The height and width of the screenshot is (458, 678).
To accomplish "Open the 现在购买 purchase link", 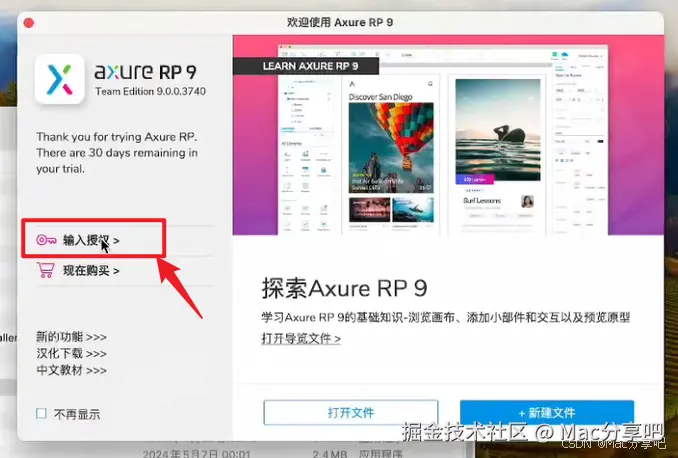I will coord(91,271).
